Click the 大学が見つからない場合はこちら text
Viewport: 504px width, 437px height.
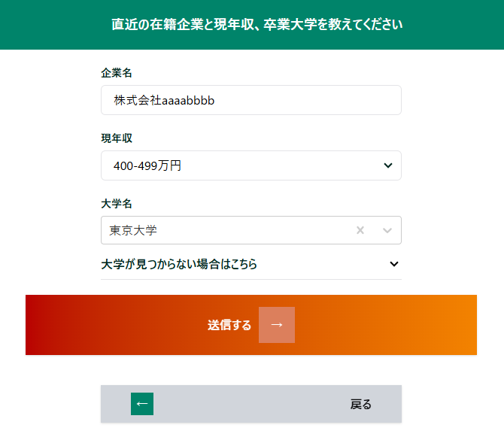click(179, 264)
